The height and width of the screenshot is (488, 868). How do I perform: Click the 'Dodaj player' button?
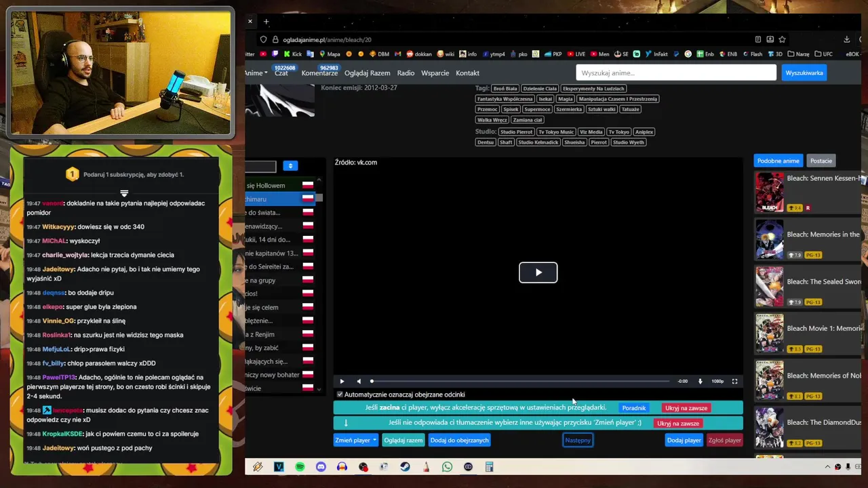684,440
